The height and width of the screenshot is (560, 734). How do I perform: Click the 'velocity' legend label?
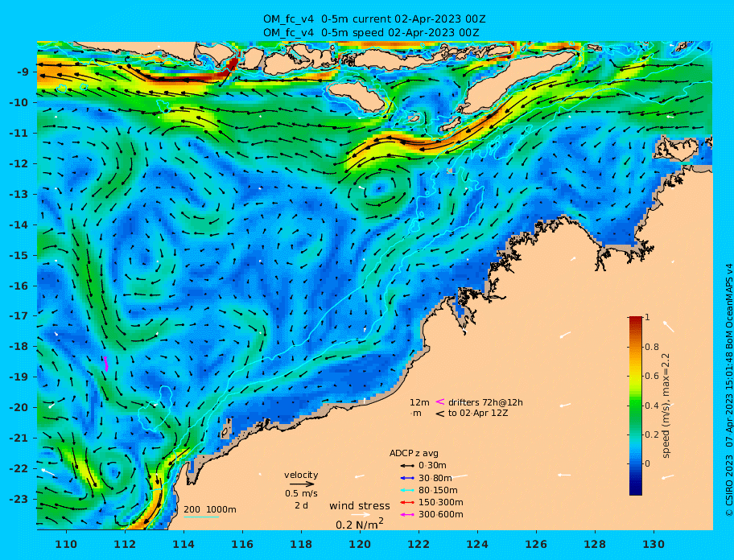[x=301, y=475]
